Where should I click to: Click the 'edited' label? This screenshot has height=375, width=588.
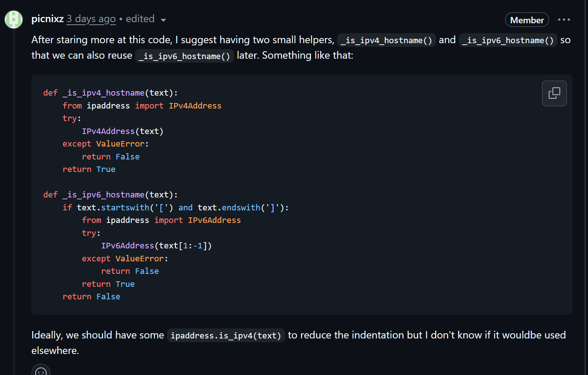click(140, 19)
